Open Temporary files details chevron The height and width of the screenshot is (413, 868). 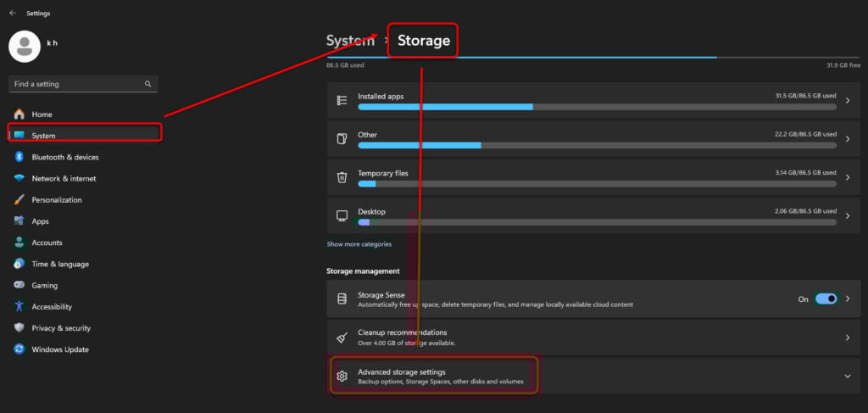pyautogui.click(x=848, y=177)
